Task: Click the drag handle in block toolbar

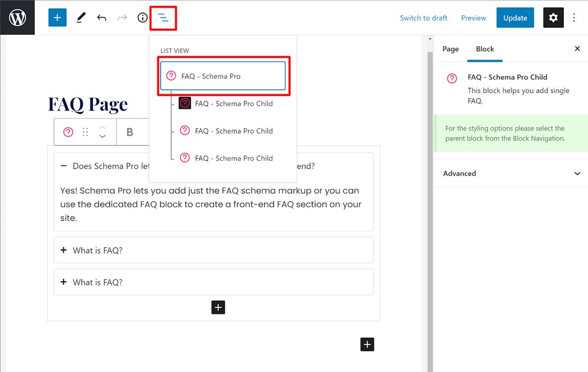Action: (x=85, y=132)
